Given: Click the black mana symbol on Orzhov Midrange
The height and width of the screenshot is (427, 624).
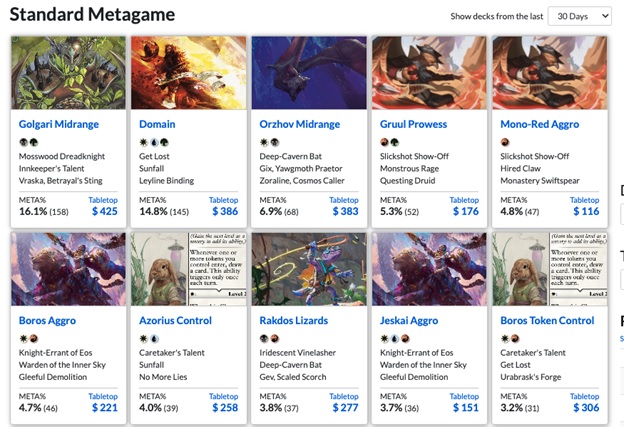Looking at the screenshot, I should tap(271, 142).
